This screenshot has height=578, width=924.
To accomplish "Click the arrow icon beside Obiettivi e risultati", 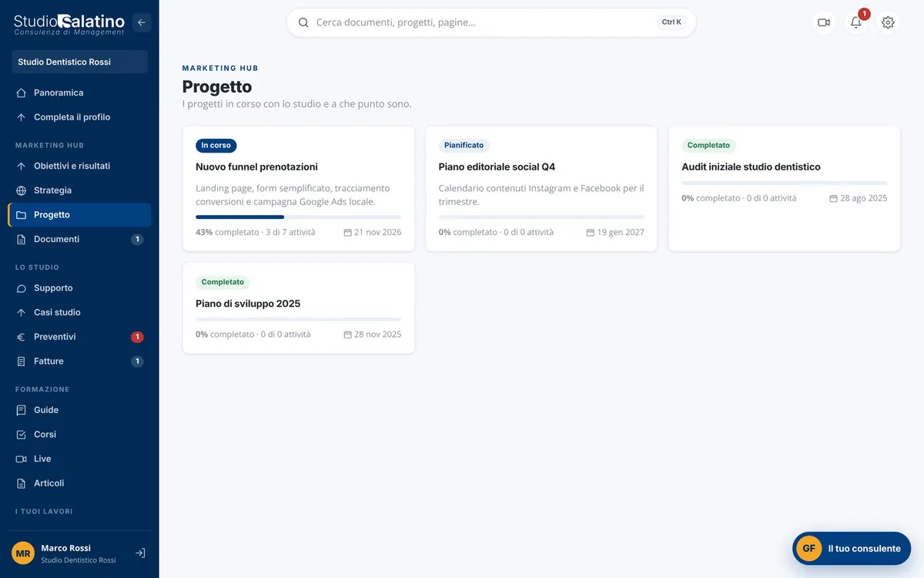I will click(x=21, y=166).
